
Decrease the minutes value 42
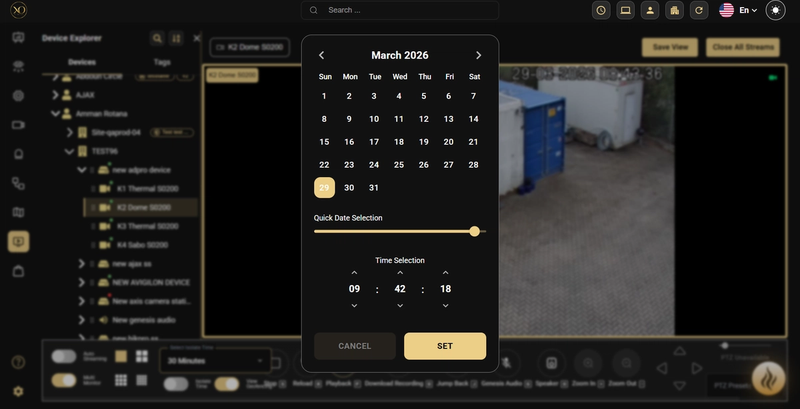400,305
